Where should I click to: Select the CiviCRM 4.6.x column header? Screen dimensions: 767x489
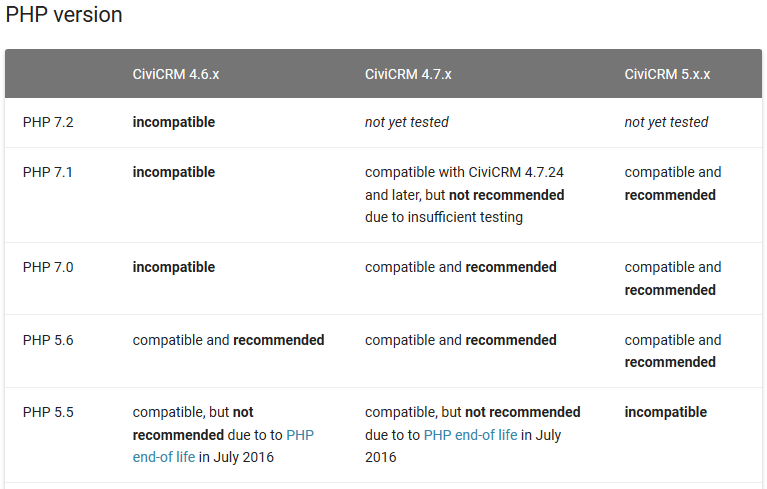coord(176,74)
